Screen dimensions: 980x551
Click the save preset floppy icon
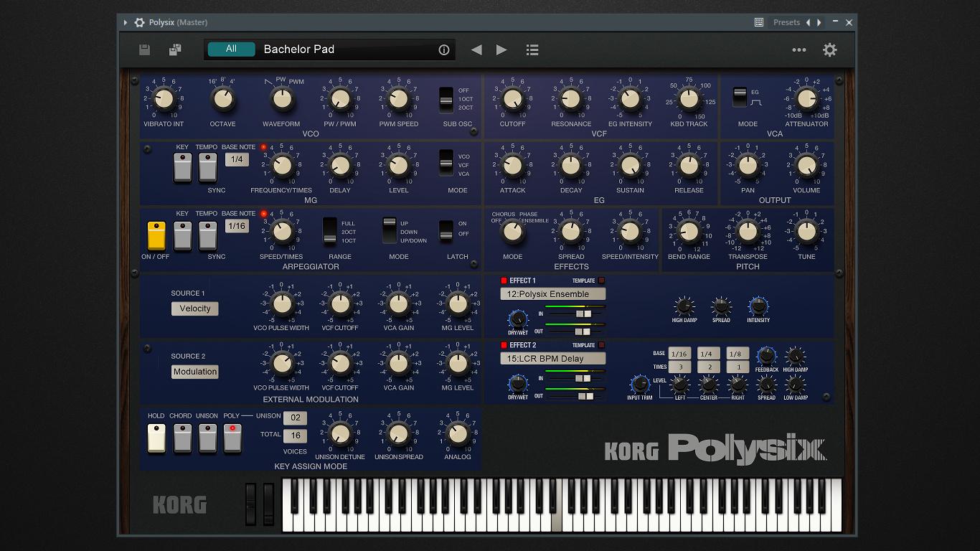tap(144, 50)
